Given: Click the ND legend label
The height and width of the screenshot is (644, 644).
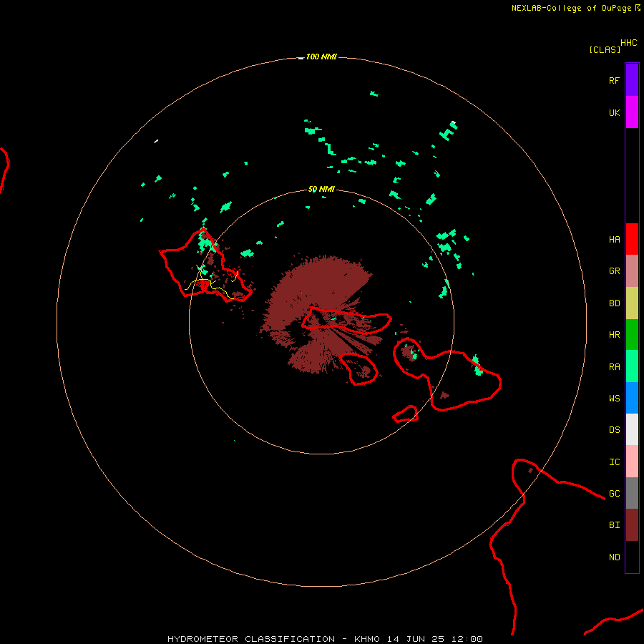Looking at the screenshot, I should [614, 557].
